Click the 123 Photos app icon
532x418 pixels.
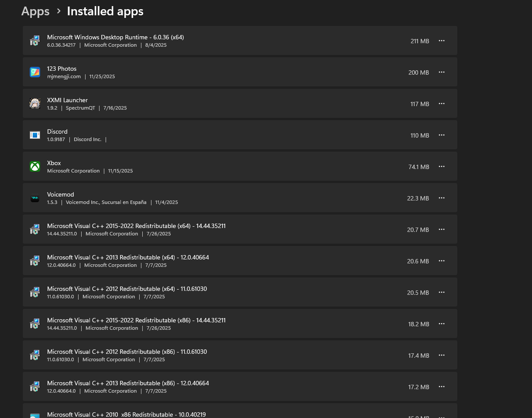[35, 72]
